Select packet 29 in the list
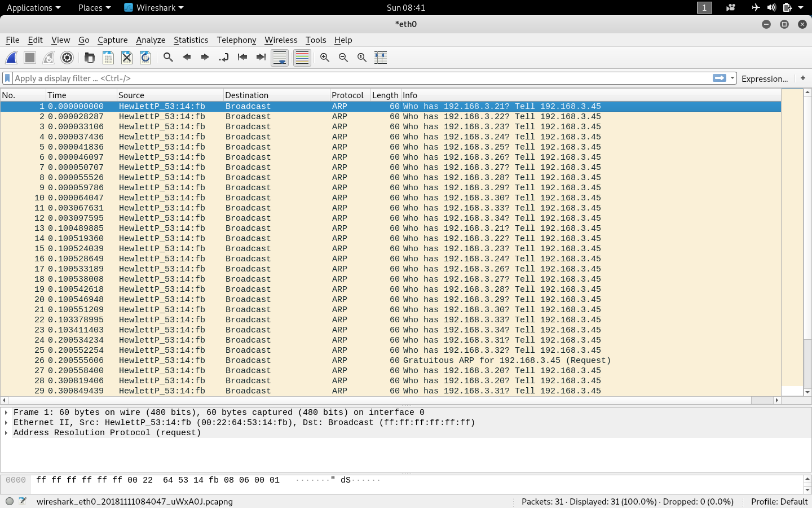The height and width of the screenshot is (508, 812). pos(391,391)
